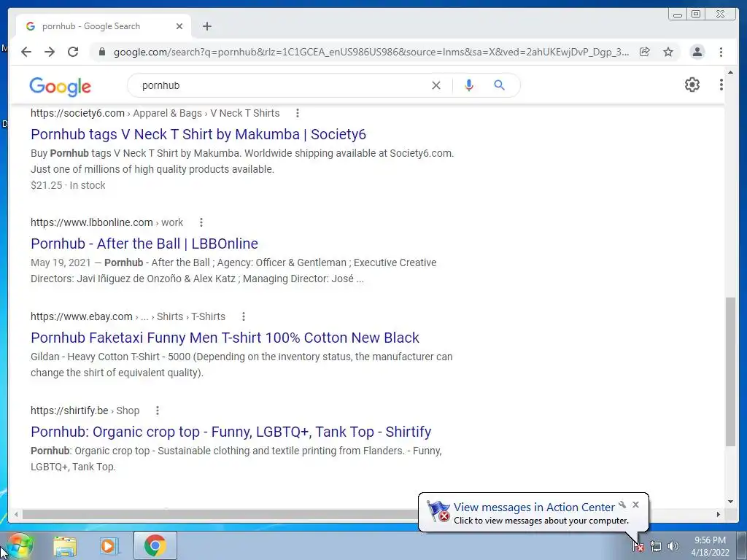Go forward to the next page
Viewport: 747px width, 560px height.
(50, 52)
